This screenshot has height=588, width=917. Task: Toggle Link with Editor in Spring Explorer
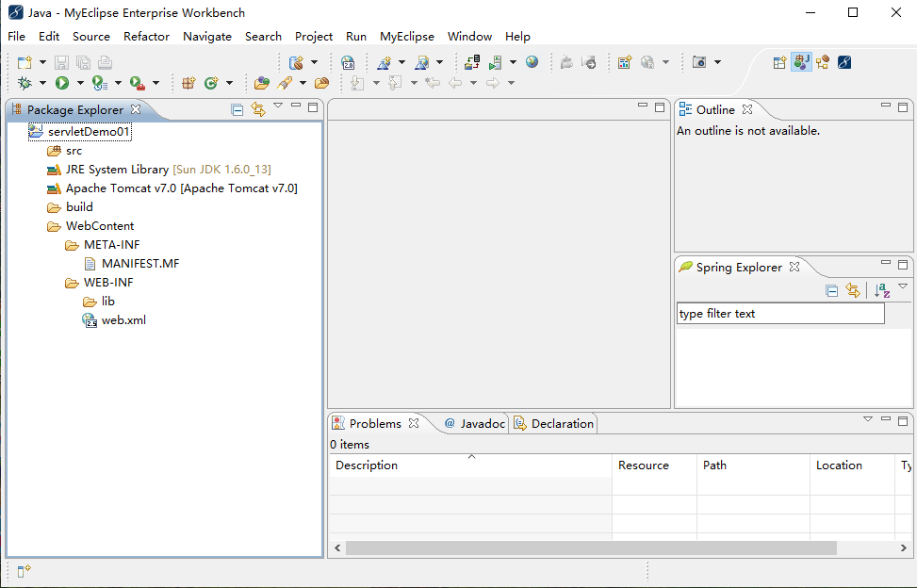pos(853,291)
